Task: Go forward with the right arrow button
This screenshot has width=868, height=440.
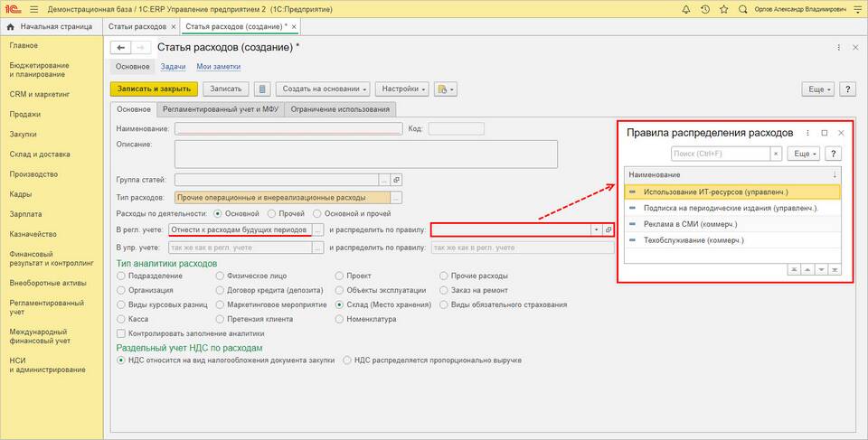Action: 141,48
